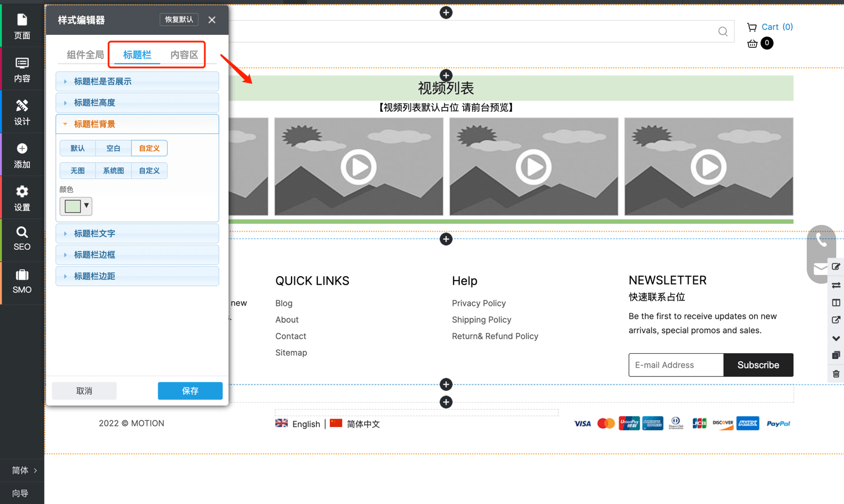Select 默认 background mode option
844x504 pixels.
coord(78,148)
